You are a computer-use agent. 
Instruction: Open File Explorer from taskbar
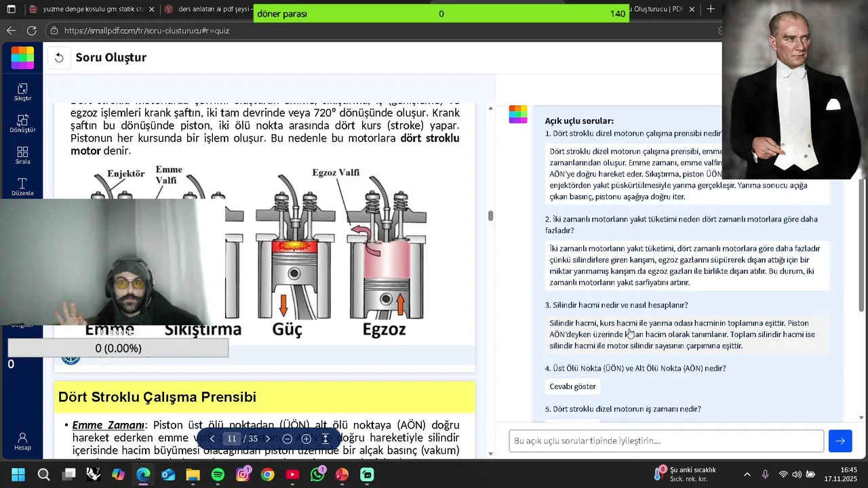tap(193, 474)
